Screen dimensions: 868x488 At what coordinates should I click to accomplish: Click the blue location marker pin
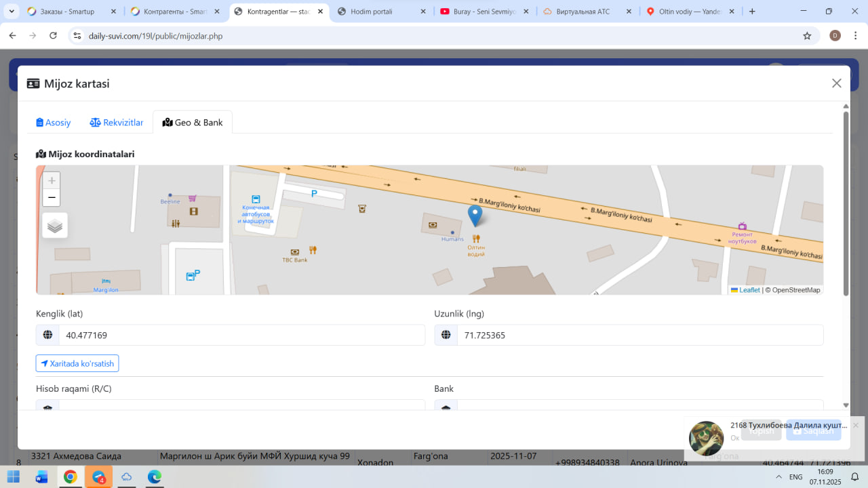tap(475, 216)
